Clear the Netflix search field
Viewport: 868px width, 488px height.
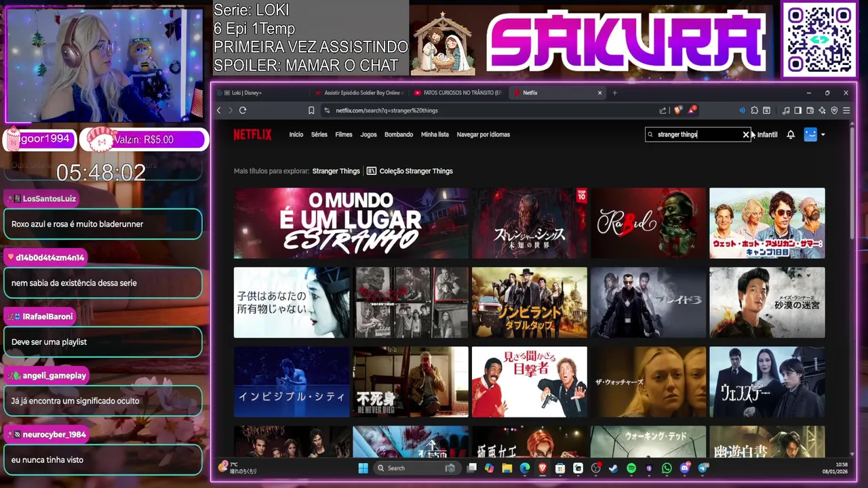click(x=746, y=134)
